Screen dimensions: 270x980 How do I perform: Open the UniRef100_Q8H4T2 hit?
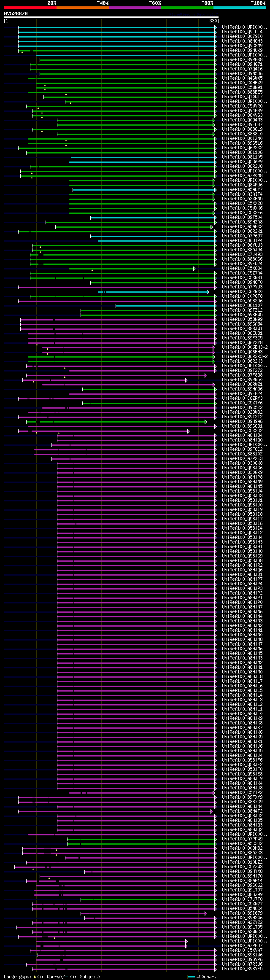coord(242,811)
